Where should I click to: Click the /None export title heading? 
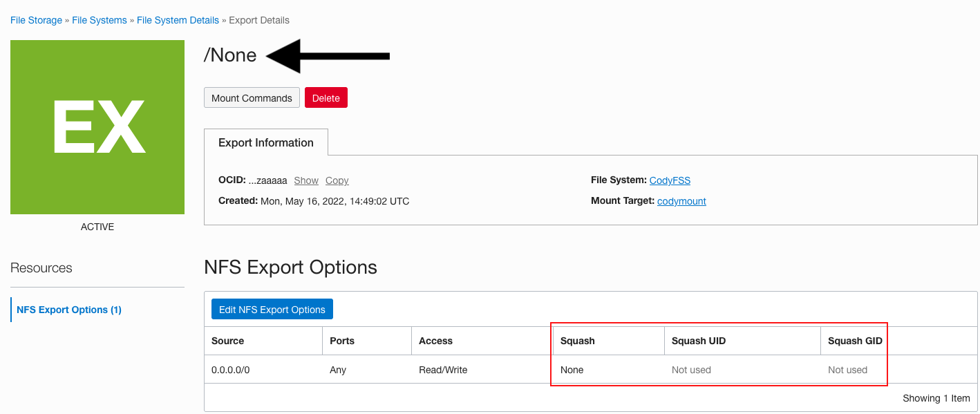pyautogui.click(x=229, y=55)
